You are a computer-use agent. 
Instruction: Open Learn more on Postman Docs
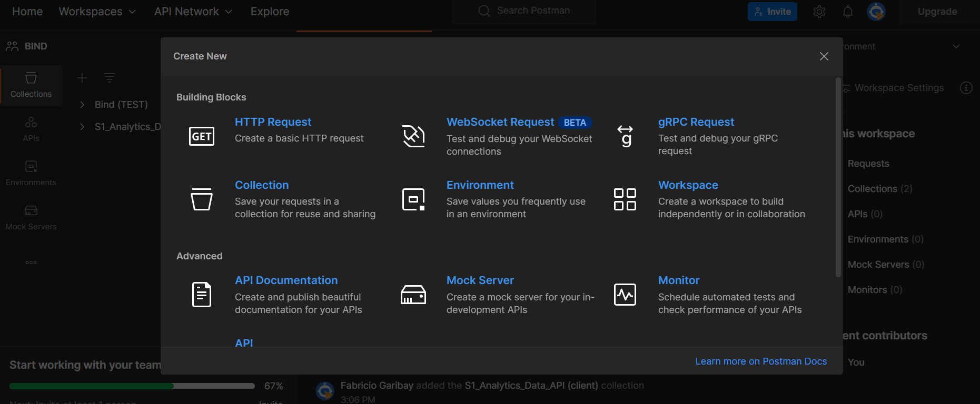coord(761,361)
